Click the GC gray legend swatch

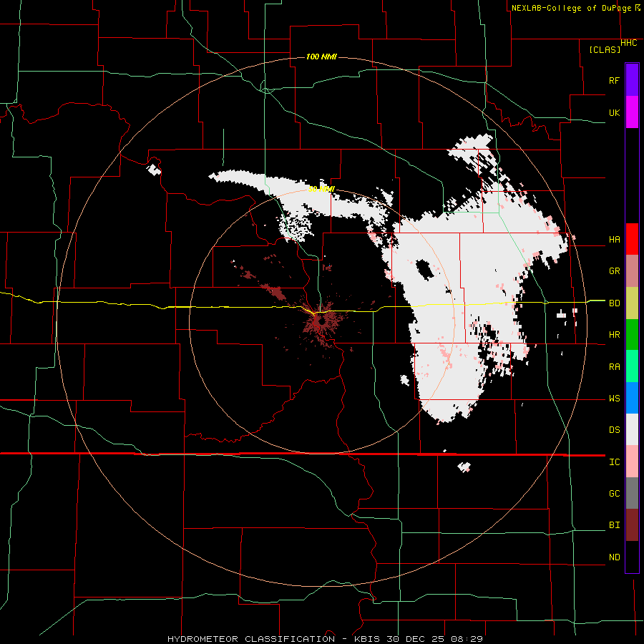(632, 493)
